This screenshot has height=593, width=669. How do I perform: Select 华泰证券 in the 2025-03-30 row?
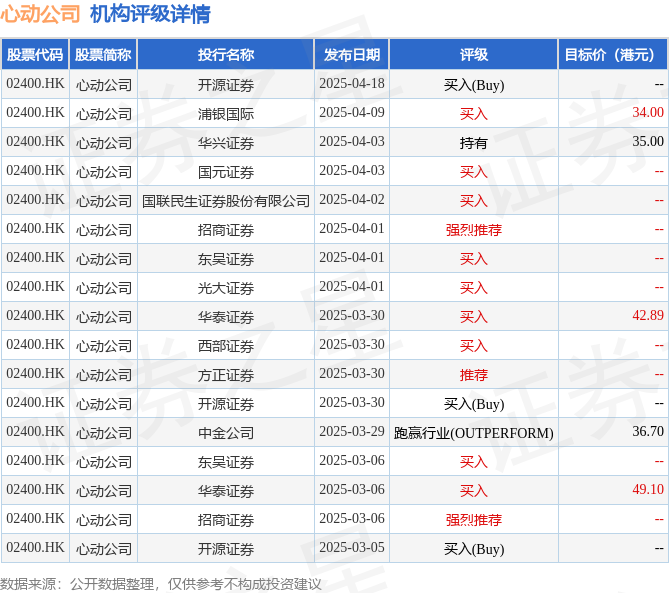(226, 317)
